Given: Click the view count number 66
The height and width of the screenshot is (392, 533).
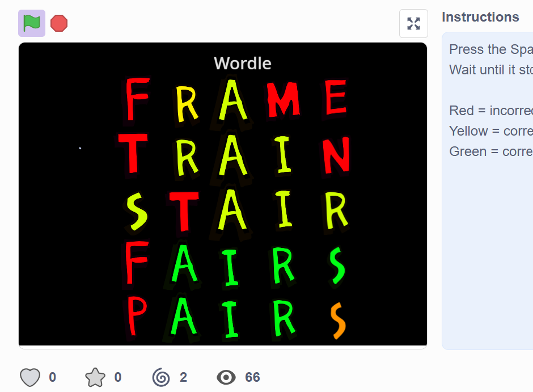Looking at the screenshot, I should (252, 377).
